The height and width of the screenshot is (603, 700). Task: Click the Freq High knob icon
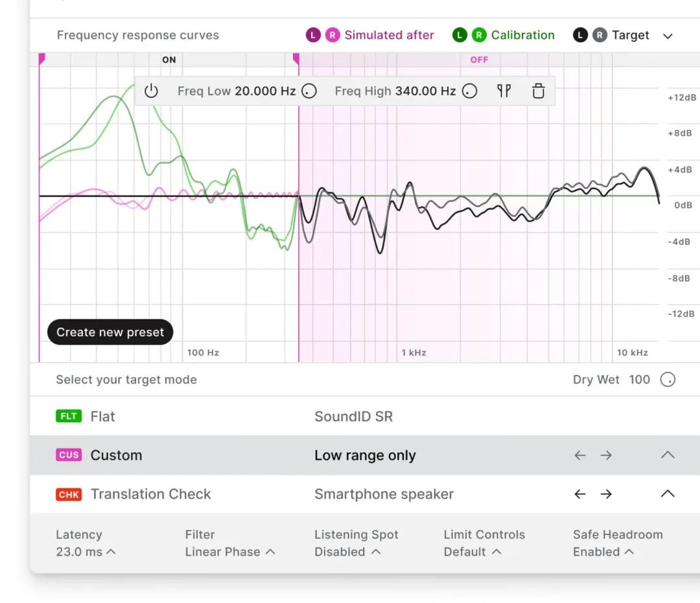point(470,91)
